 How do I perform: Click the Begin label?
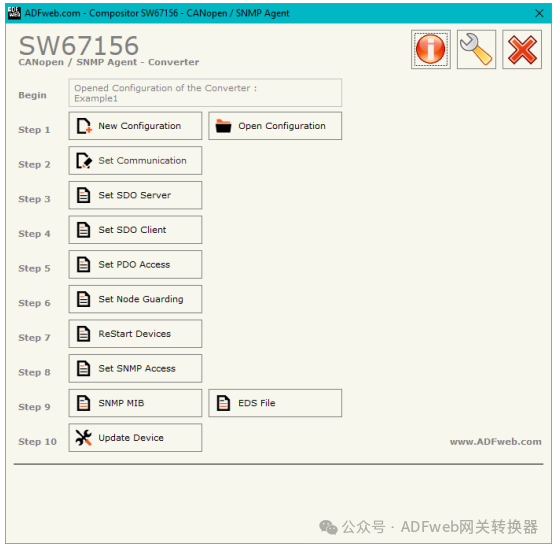click(32, 95)
